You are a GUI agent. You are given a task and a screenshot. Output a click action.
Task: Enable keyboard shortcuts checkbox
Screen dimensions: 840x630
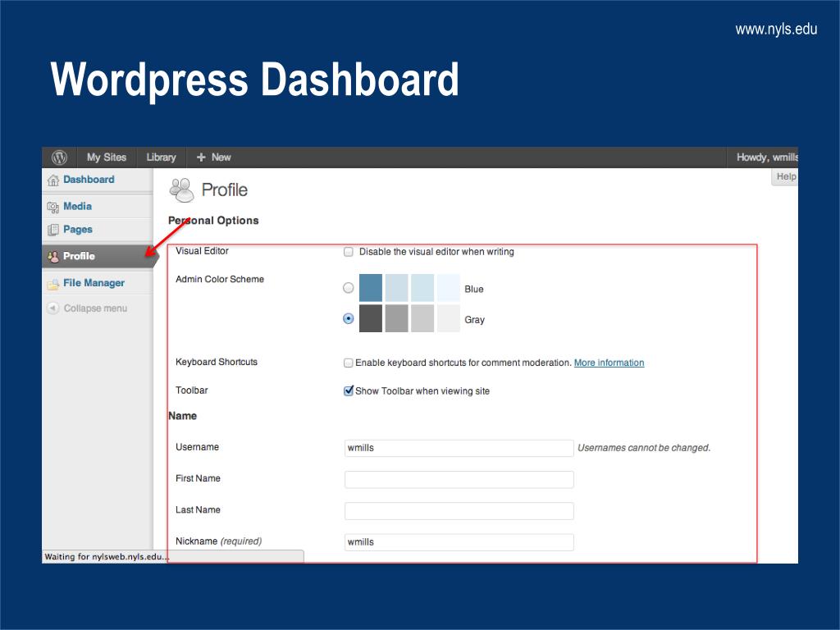(348, 363)
